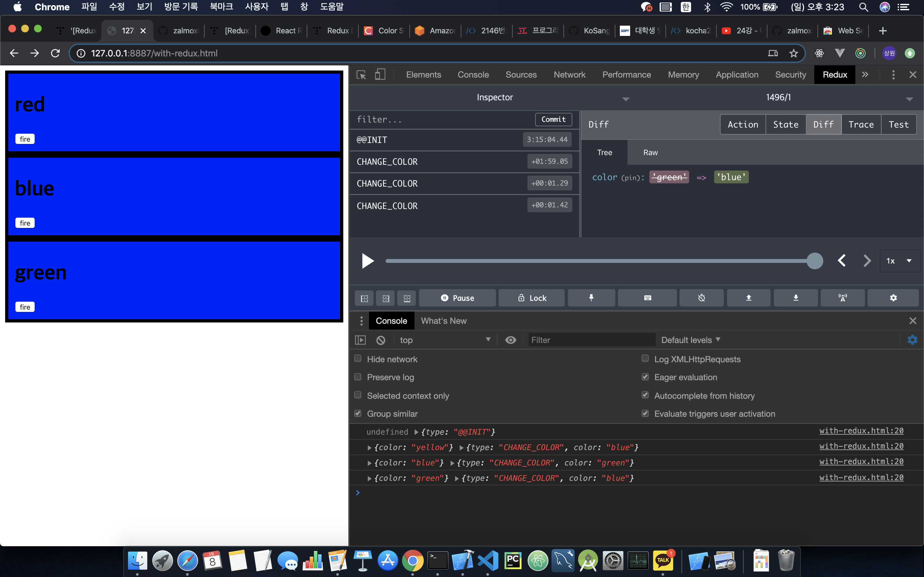Click the export download arrow icon
Image resolution: width=924 pixels, height=577 pixels.
click(796, 298)
